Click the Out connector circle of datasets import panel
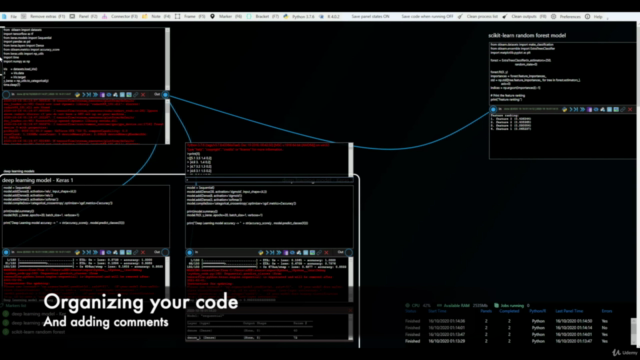The height and width of the screenshot is (360, 640). point(165,95)
